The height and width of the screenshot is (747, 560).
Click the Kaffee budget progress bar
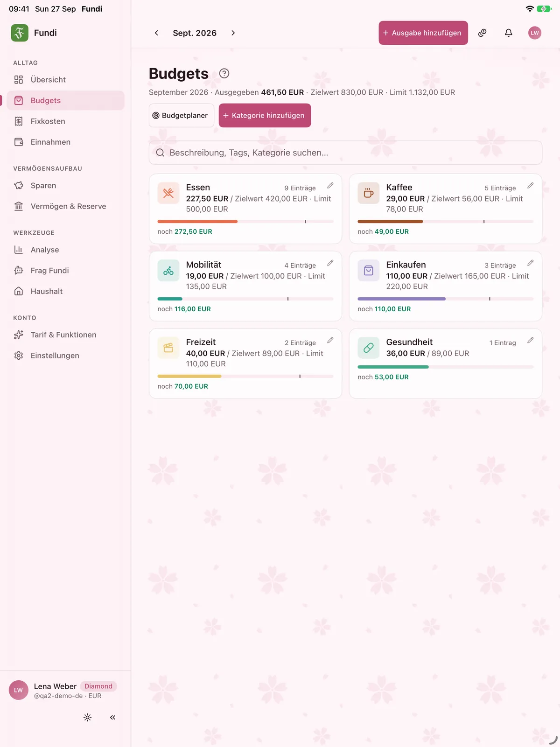coord(446,221)
